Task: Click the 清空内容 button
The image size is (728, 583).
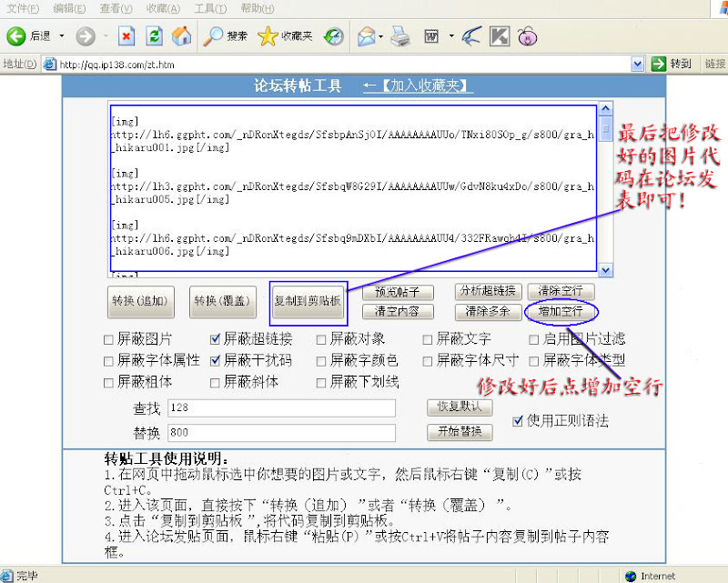Action: (398, 311)
